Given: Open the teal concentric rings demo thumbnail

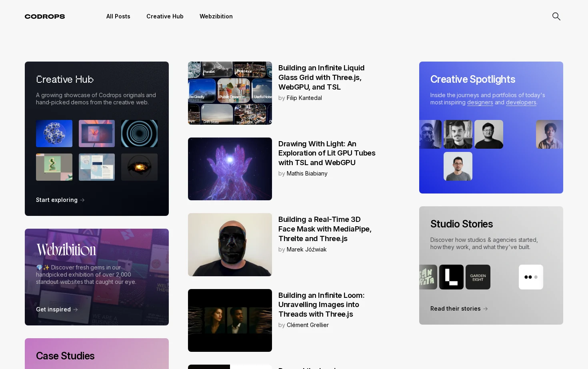Looking at the screenshot, I should tap(139, 134).
